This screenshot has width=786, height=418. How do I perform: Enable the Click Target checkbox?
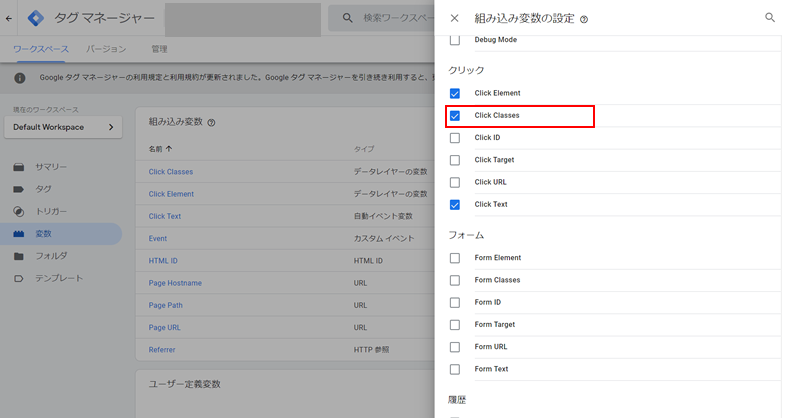pos(455,160)
